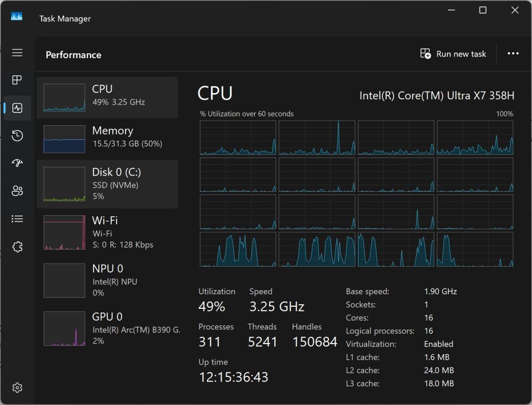Open the Users page icon

pos(17,191)
